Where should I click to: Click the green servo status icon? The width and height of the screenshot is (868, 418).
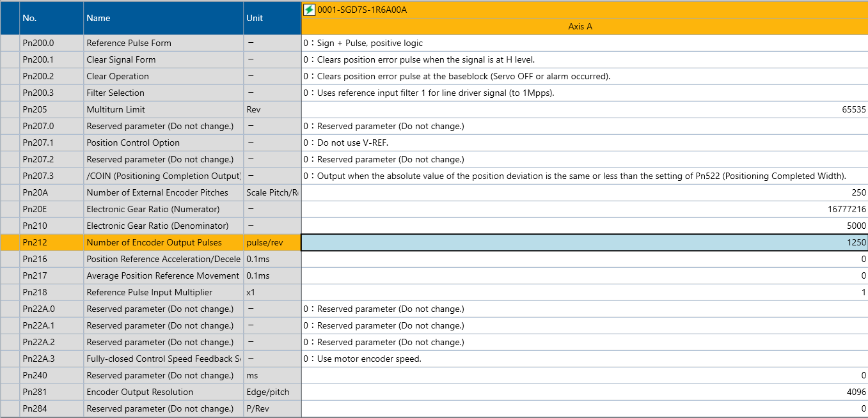[x=310, y=10]
